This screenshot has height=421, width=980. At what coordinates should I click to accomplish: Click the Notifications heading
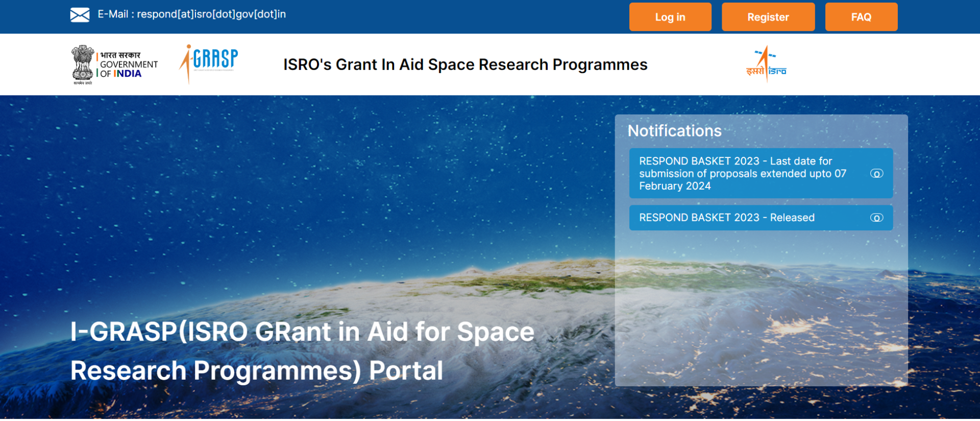pyautogui.click(x=674, y=131)
